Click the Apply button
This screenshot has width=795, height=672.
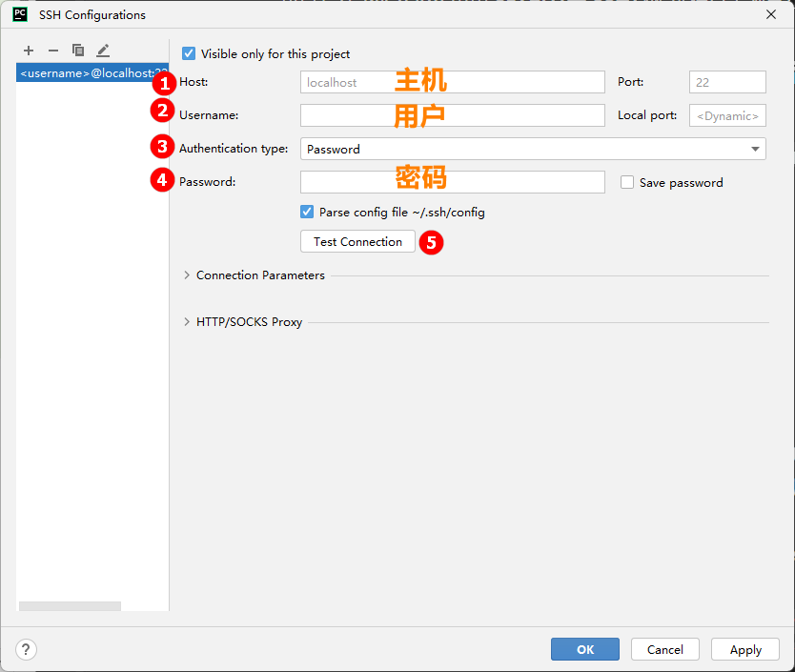coord(745,649)
